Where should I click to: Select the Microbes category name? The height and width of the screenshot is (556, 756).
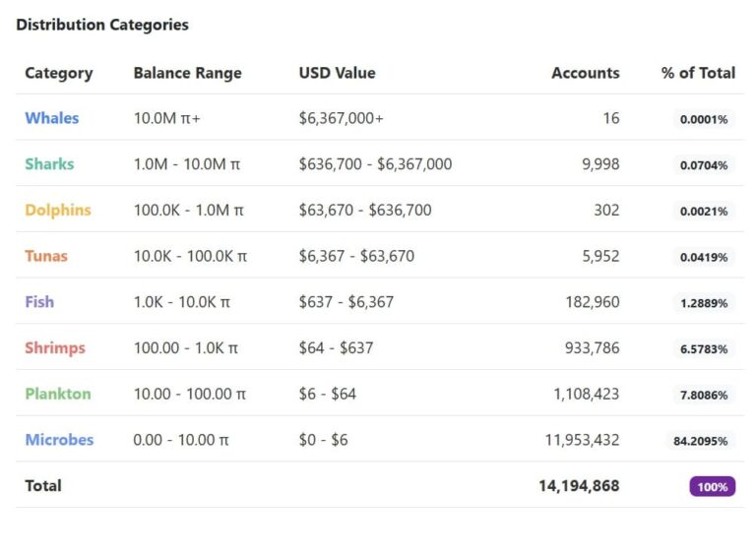(59, 440)
